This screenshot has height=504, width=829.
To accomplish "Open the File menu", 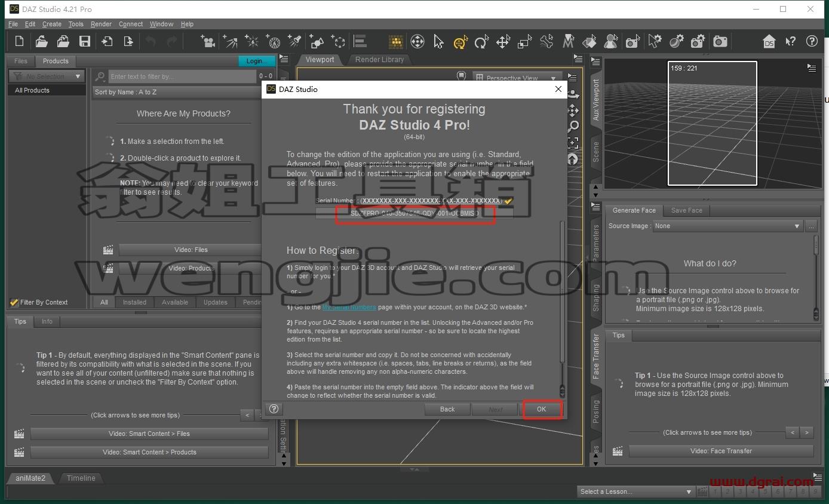I will [x=13, y=24].
